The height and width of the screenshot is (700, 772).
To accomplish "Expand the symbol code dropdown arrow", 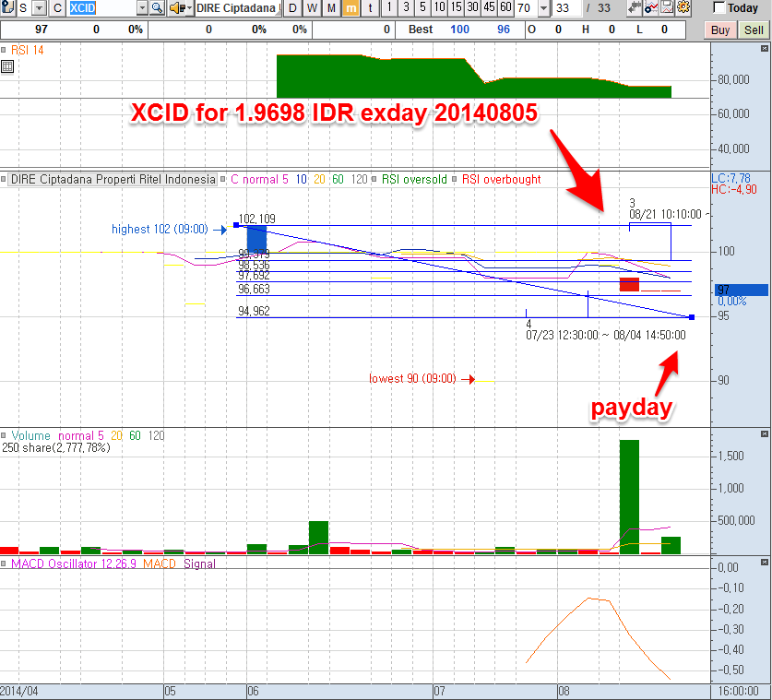I will tap(142, 8).
